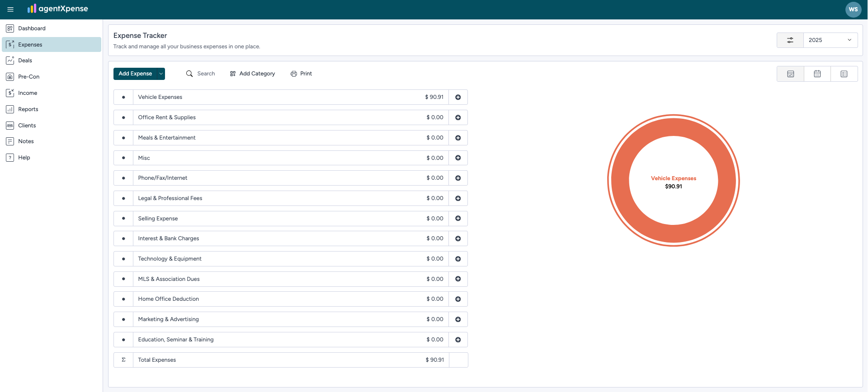Screen dimensions: 868x392
Task: Expand Office Rent & Supplies row bullet
Action: pyautogui.click(x=123, y=117)
